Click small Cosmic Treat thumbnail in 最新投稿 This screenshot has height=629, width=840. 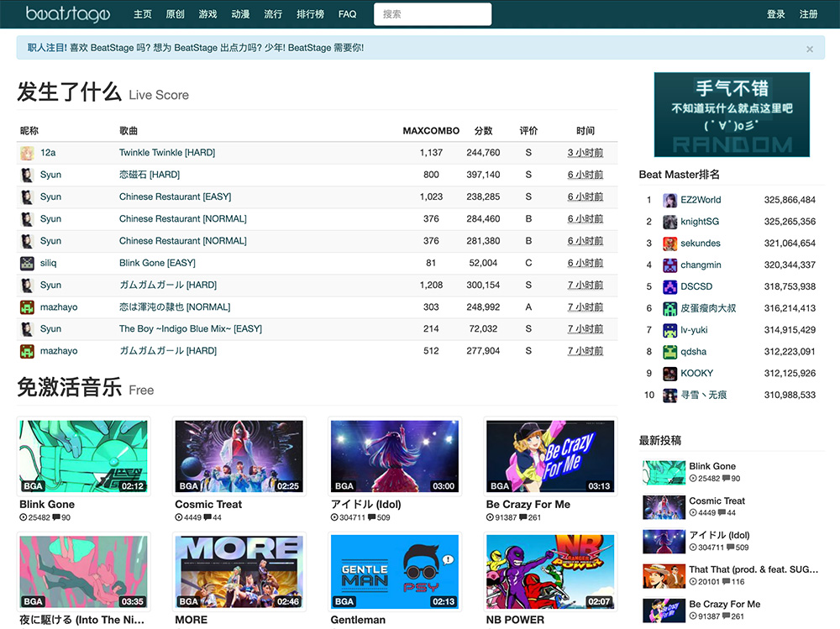[x=664, y=507]
